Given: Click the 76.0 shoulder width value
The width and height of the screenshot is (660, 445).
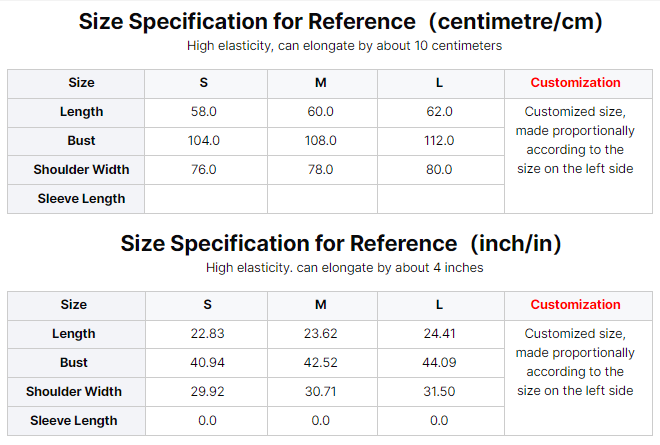Looking at the screenshot, I should 204,170.
